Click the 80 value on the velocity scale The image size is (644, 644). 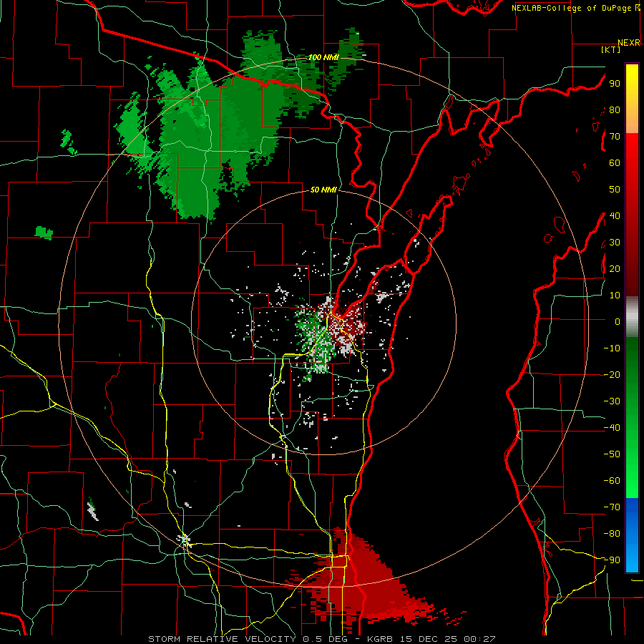pos(615,109)
